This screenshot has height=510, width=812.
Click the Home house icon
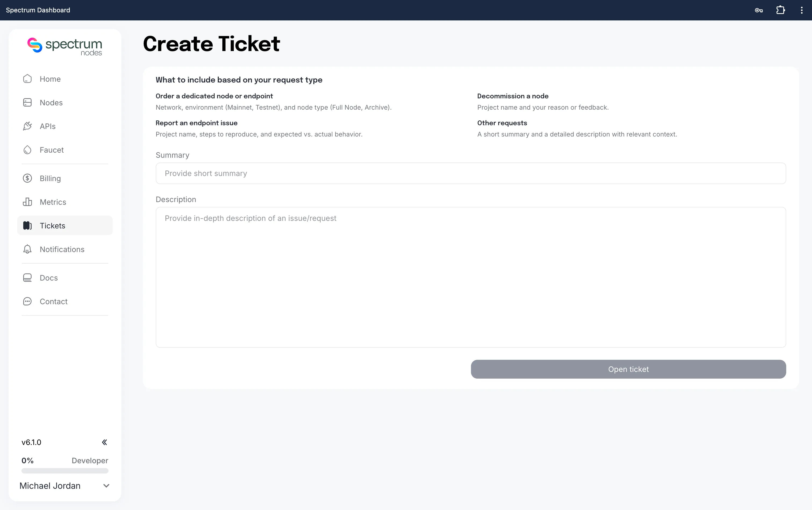(27, 79)
